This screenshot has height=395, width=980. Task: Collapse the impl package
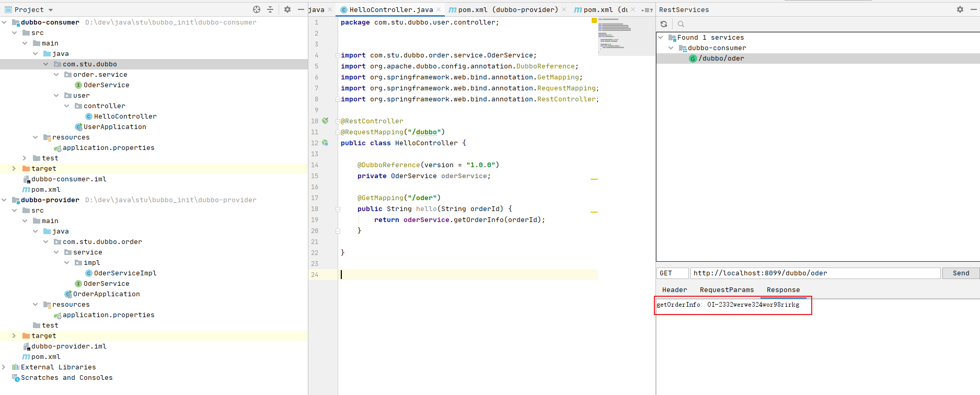[x=67, y=263]
